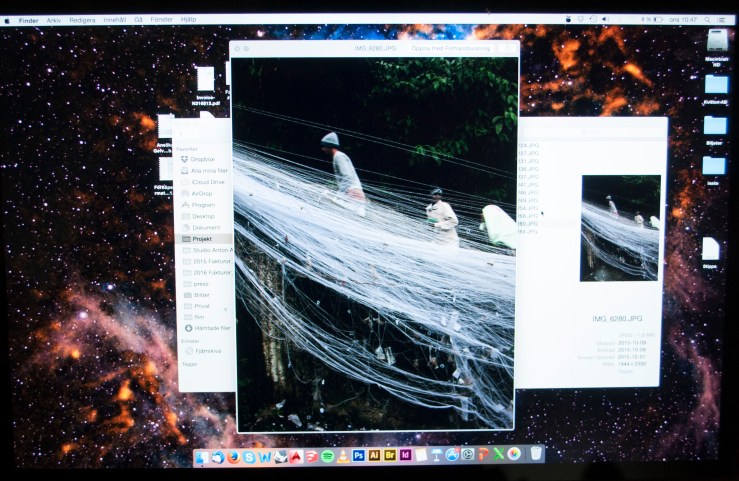Open Spotify from the dock

[327, 456]
